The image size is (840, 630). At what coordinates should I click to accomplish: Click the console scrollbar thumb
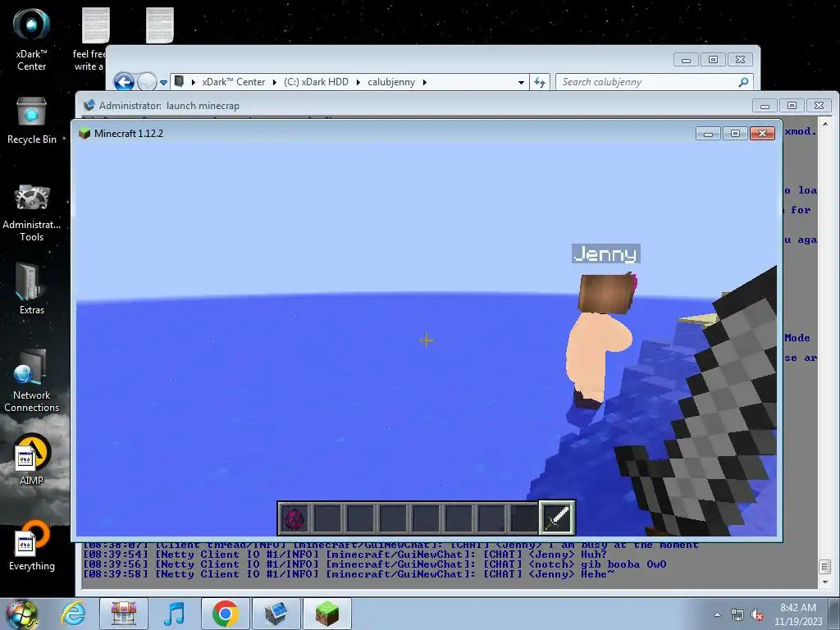(x=825, y=566)
